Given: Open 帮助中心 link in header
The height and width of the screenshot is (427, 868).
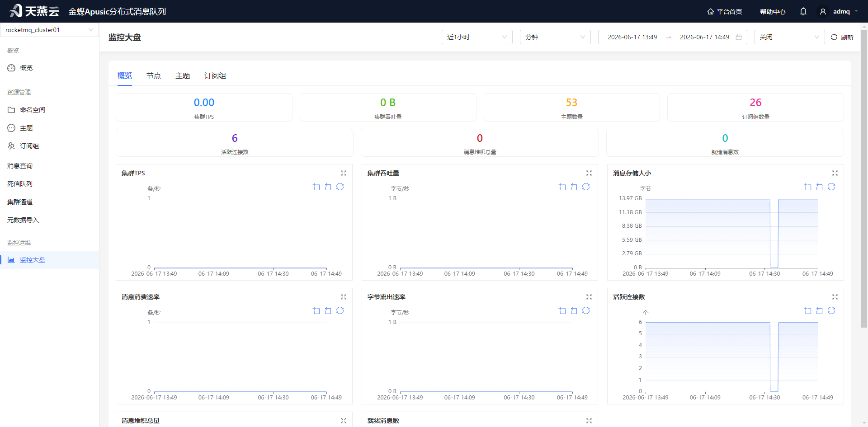Looking at the screenshot, I should 773,12.
